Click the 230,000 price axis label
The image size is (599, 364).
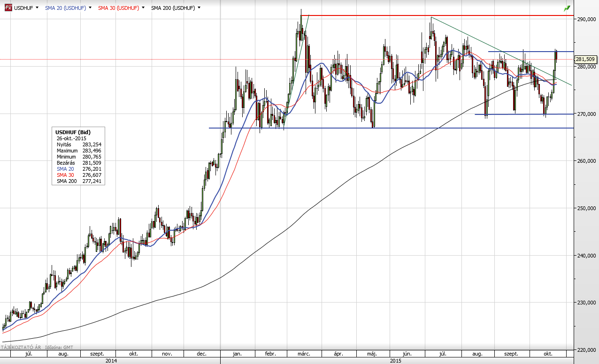tap(587, 303)
